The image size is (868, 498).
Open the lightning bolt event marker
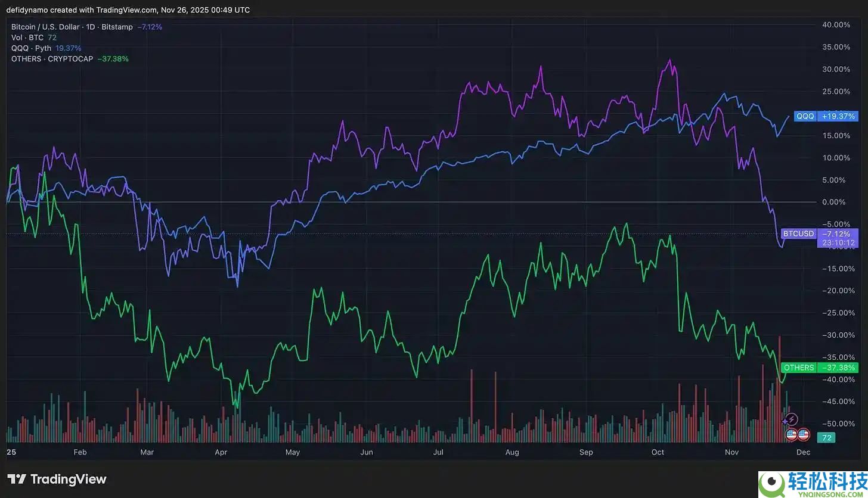coord(792,420)
